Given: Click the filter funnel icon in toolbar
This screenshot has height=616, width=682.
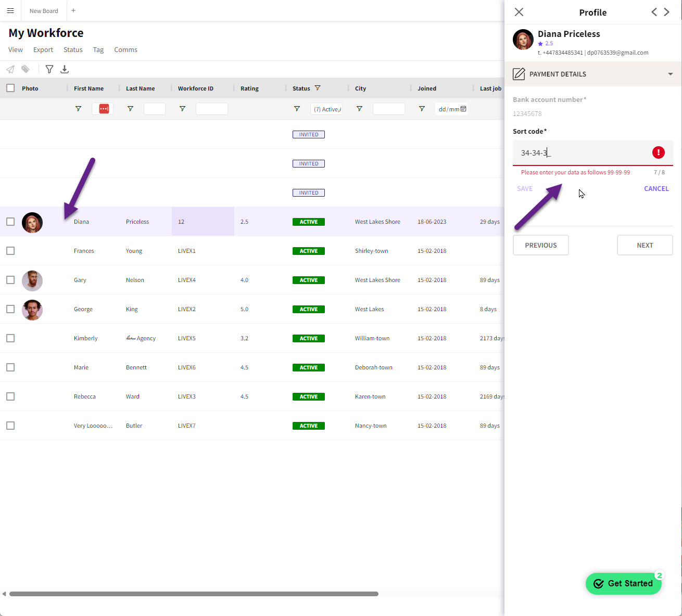Looking at the screenshot, I should tap(49, 69).
